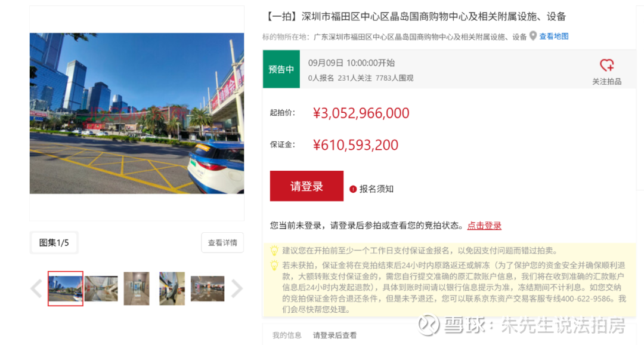This screenshot has width=644, height=345.
Task: Click the heart icon to follow item
Action: pyautogui.click(x=606, y=66)
